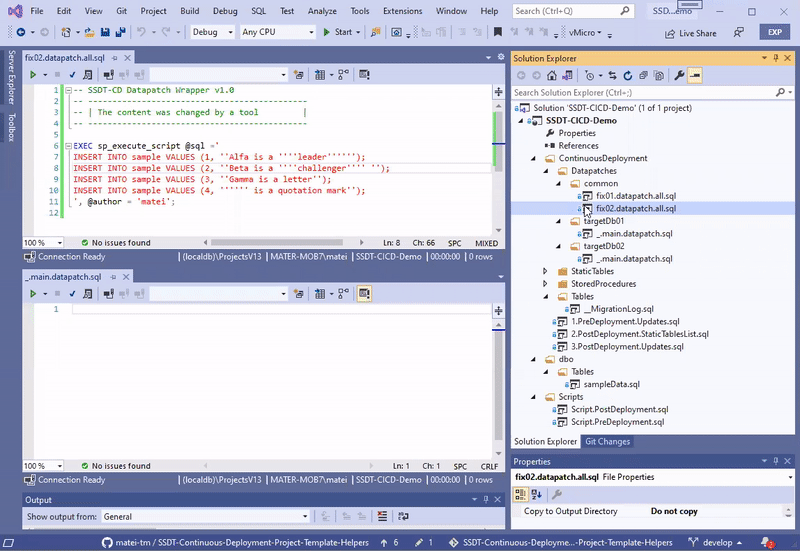Click Alphabetical sort icon in Properties panel
The width and height of the screenshot is (800, 551).
pyautogui.click(x=536, y=494)
